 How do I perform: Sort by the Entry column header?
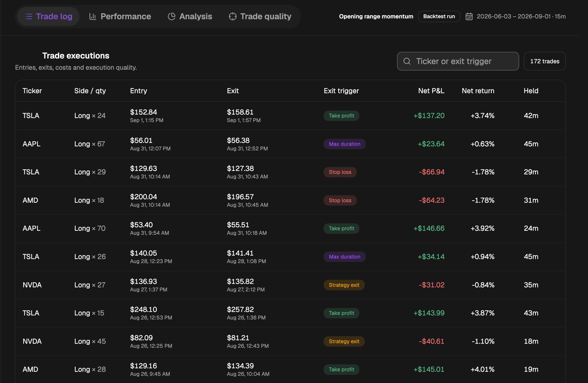click(138, 91)
